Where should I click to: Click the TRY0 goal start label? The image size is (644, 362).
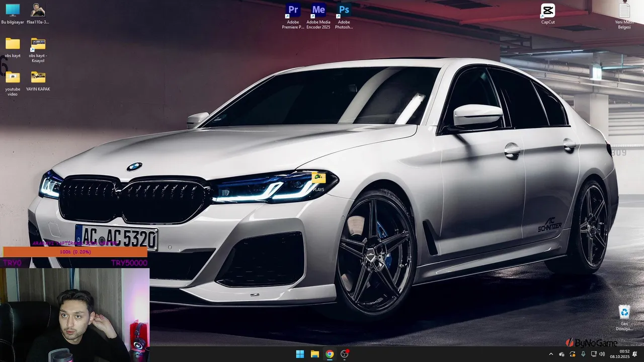point(13,263)
